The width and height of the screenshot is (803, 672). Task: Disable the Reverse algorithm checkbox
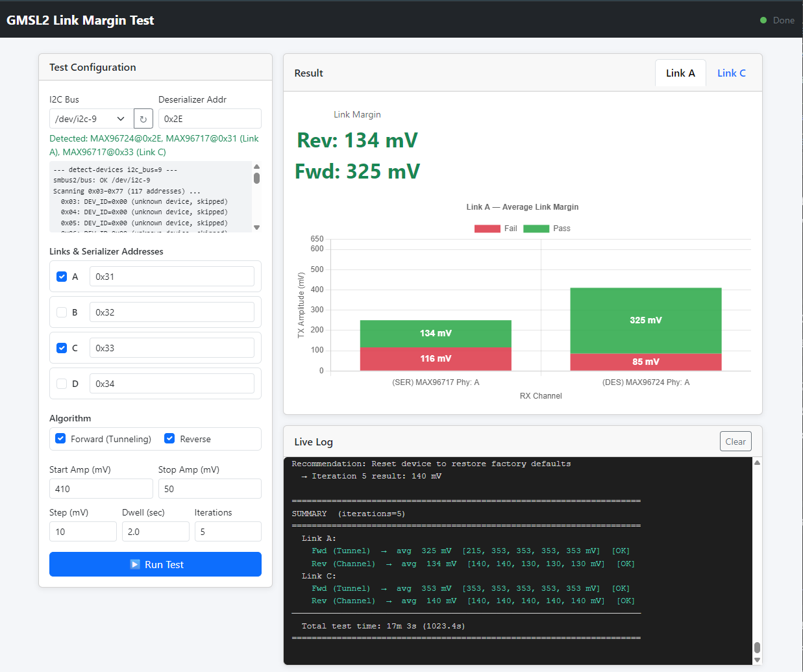click(x=169, y=439)
